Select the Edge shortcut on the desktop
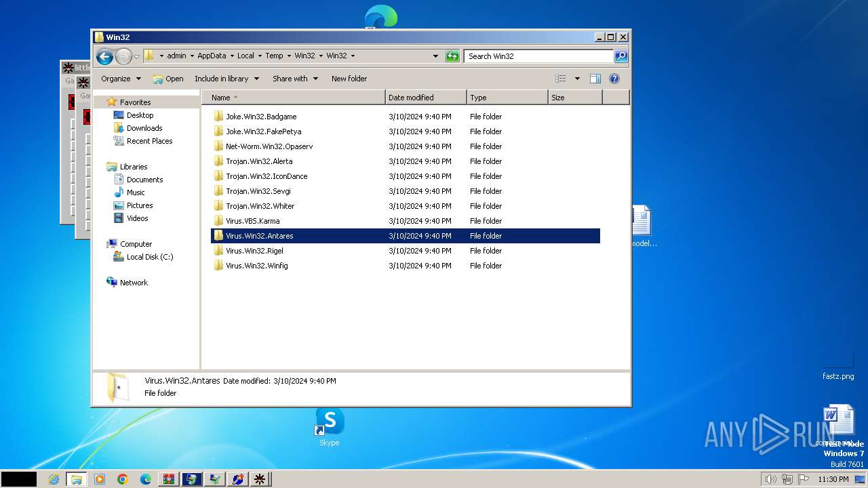The image size is (868, 488). point(380,16)
